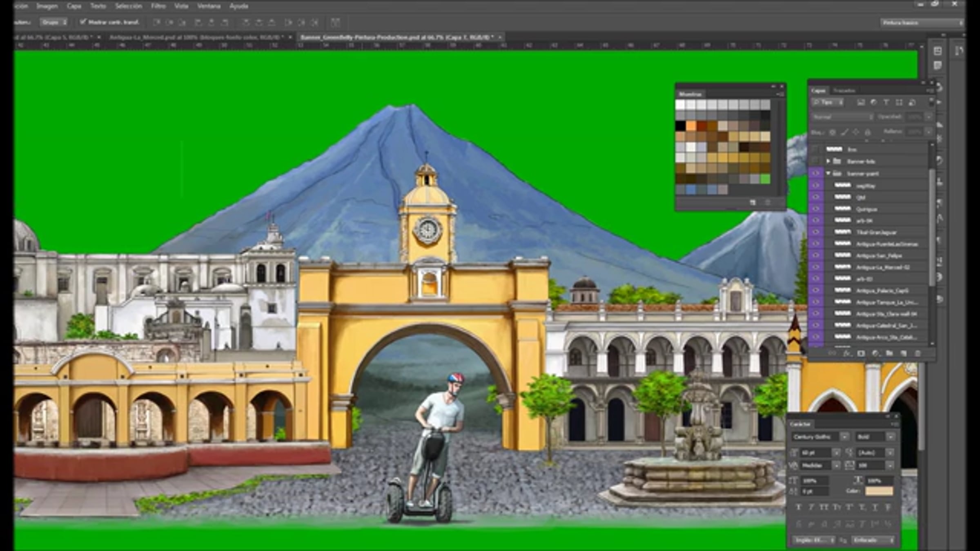Add a layer mask using its icon

[861, 353]
